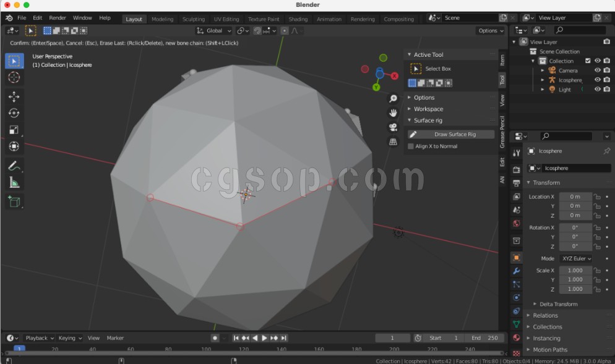Toggle auto keying record button
Viewport: 615px width, 364px height.
[215, 338]
